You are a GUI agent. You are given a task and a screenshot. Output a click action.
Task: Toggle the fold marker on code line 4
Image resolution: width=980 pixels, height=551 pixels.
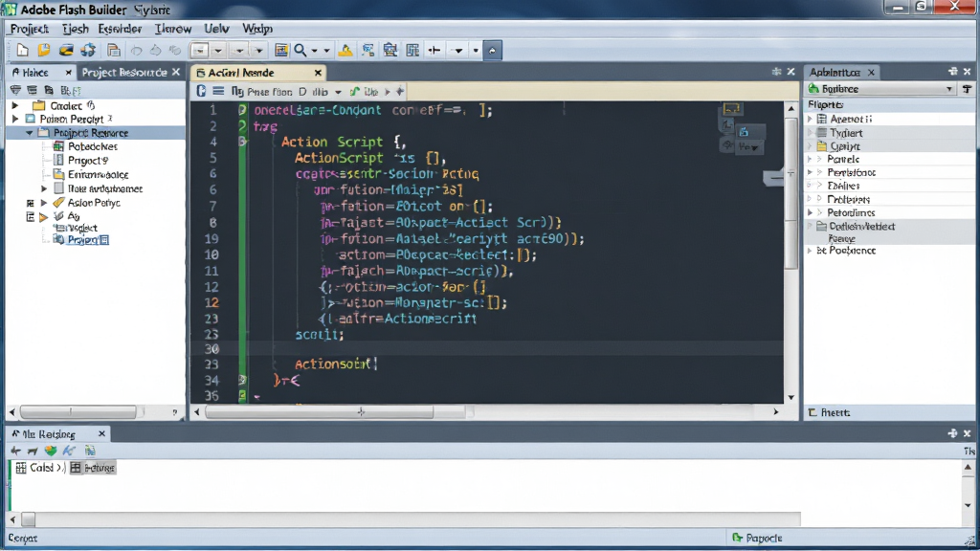click(x=242, y=142)
